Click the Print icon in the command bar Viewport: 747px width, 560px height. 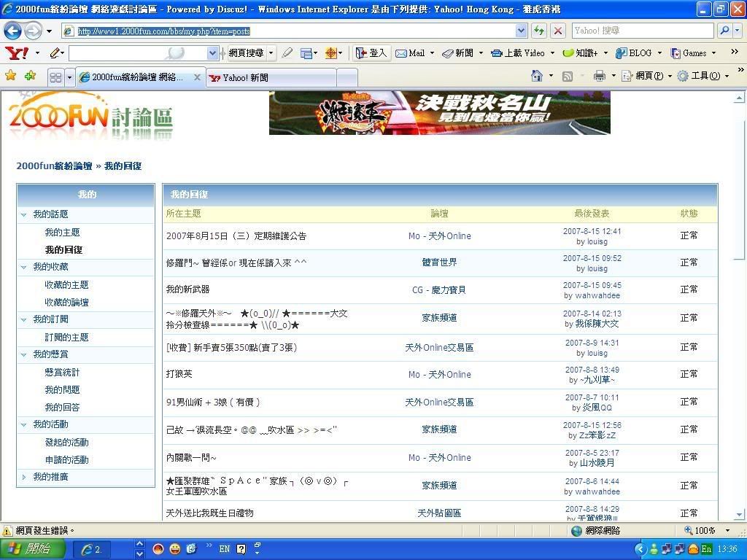click(600, 76)
